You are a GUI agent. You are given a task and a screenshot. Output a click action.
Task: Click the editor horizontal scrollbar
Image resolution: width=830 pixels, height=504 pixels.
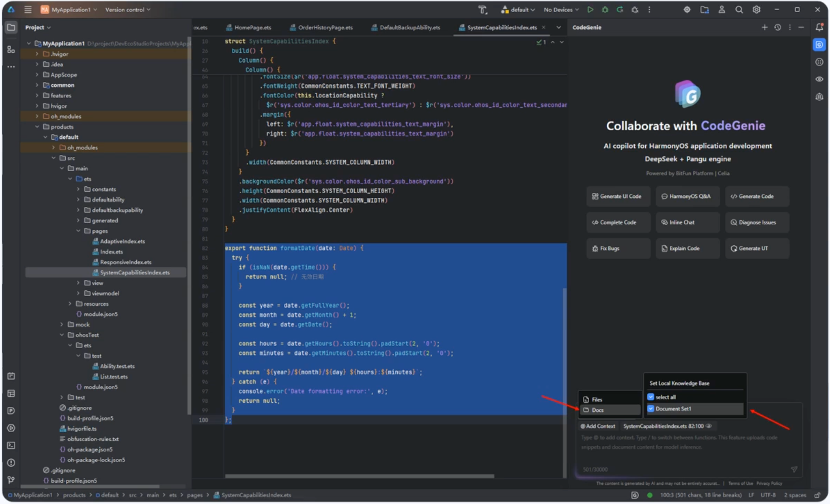(359, 476)
